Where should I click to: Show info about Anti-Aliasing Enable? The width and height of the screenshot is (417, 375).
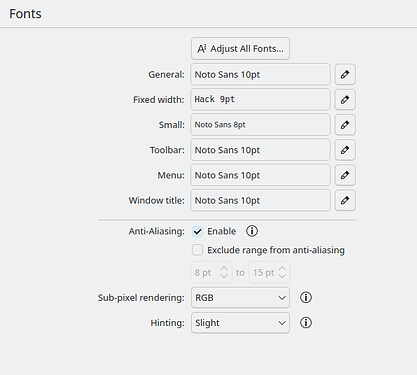[x=252, y=231]
